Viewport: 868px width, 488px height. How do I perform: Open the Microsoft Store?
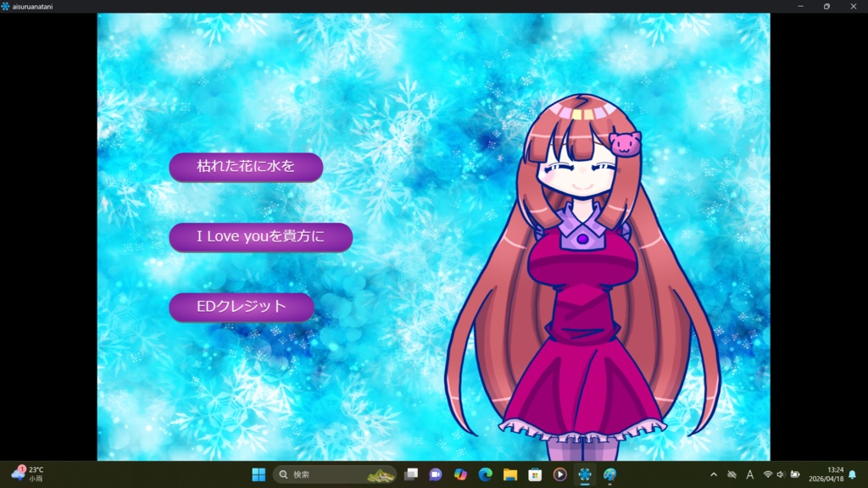point(536,474)
